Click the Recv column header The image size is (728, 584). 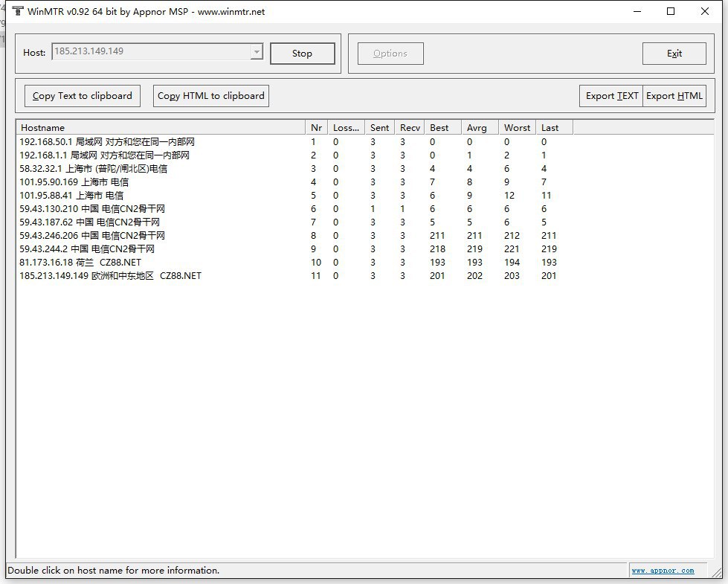(x=410, y=128)
